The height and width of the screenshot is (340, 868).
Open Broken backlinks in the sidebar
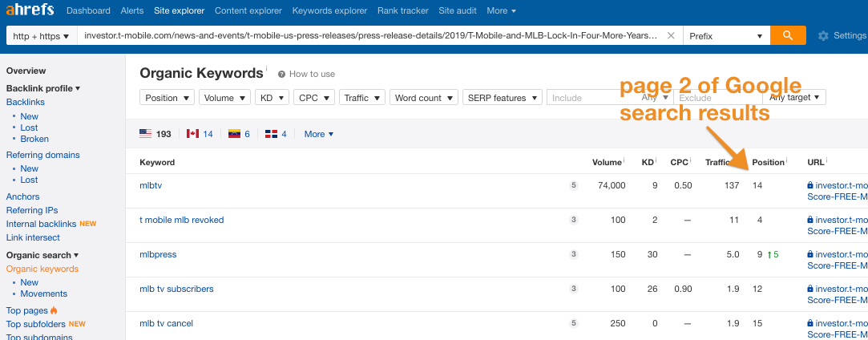pos(34,139)
